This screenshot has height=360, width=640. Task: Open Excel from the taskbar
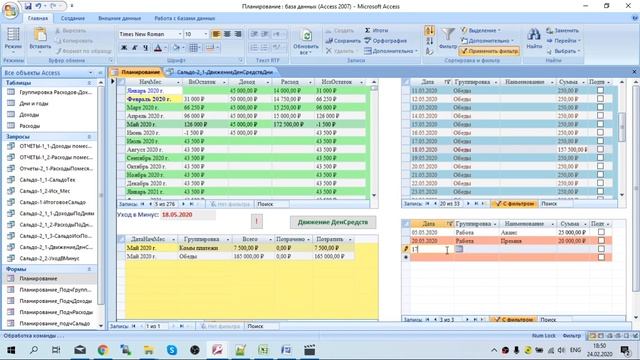click(263, 350)
